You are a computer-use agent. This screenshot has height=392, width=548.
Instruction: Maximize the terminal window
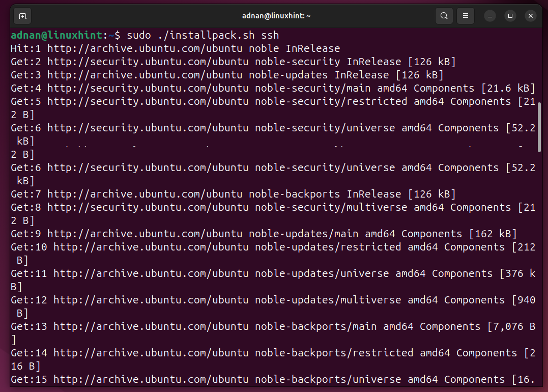(x=510, y=16)
